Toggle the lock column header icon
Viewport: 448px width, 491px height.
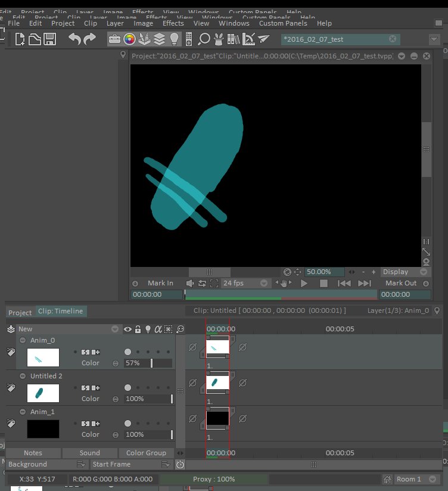coord(138,329)
